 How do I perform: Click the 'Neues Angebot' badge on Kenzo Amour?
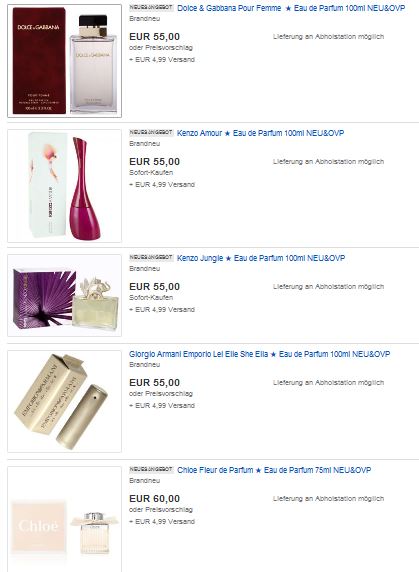(x=151, y=132)
